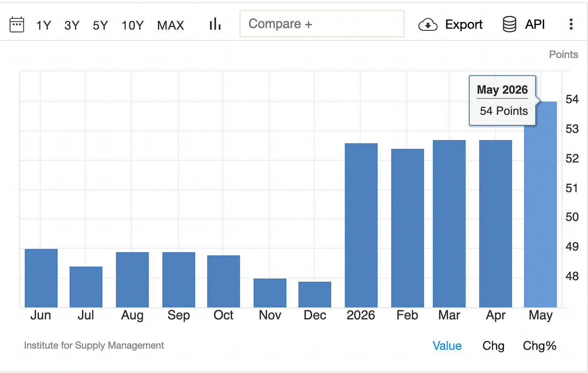Click the Export button label
Screen dimensions: 588x373
(x=464, y=25)
